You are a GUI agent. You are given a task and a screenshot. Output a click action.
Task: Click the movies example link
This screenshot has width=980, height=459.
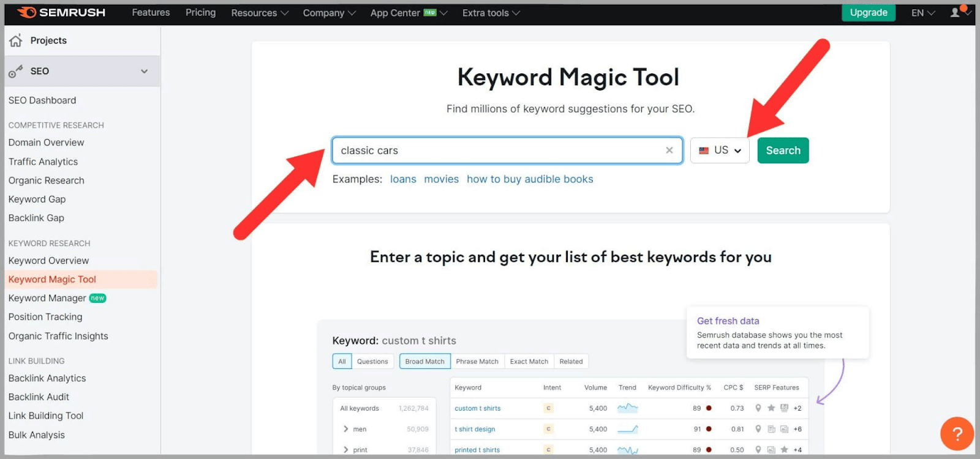click(441, 179)
